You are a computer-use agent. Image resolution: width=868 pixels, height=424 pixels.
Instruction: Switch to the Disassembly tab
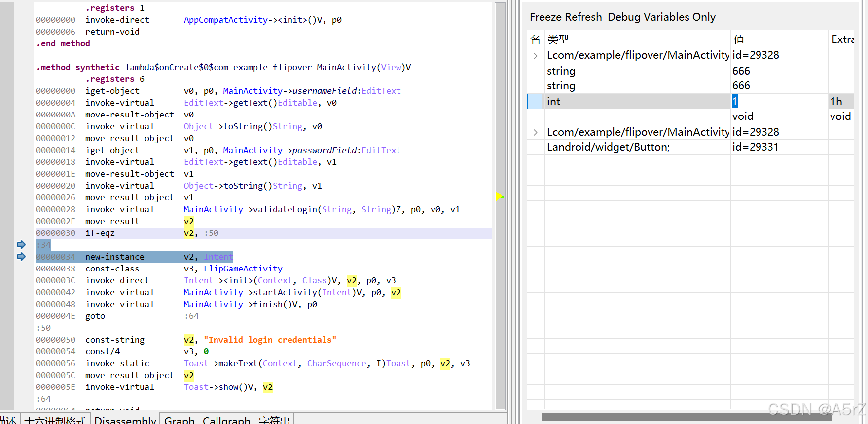(125, 420)
